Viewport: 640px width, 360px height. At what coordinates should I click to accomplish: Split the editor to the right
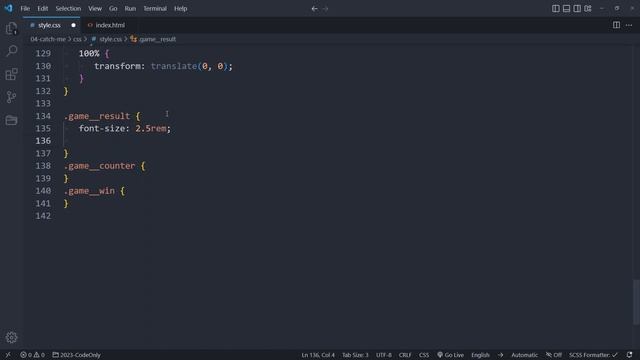(x=616, y=25)
